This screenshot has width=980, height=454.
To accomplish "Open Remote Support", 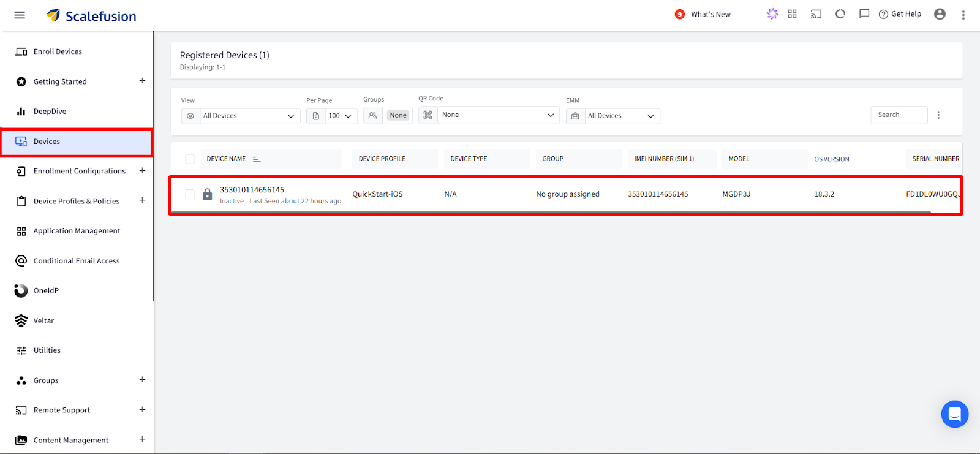I will click(62, 410).
